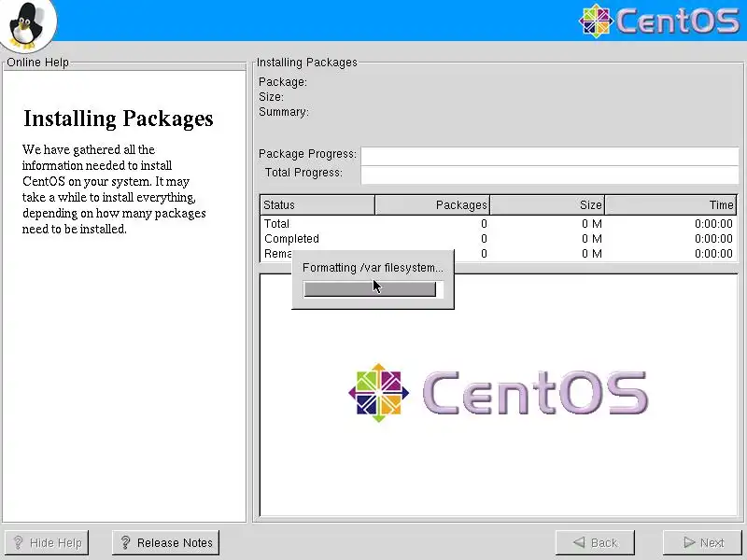Click the Total Progress bar
The height and width of the screenshot is (560, 747).
[x=550, y=175]
